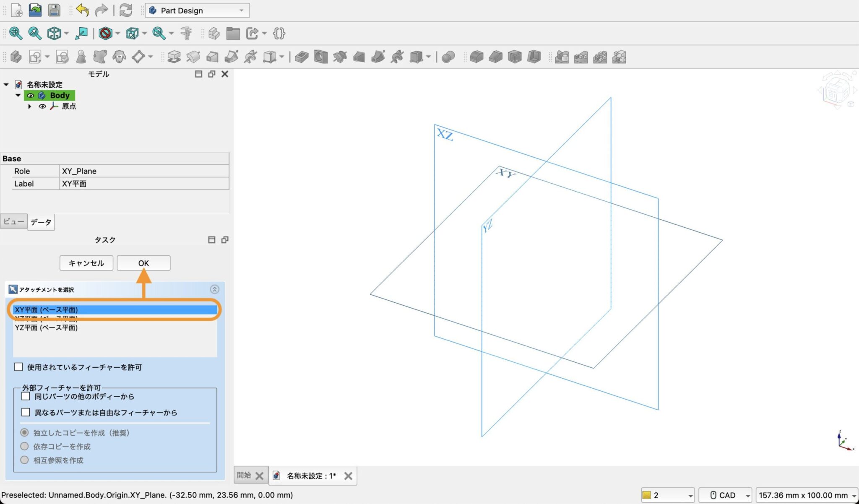Select 独立したコピーを作成 radio button
Image resolution: width=859 pixels, height=504 pixels.
coord(24,432)
